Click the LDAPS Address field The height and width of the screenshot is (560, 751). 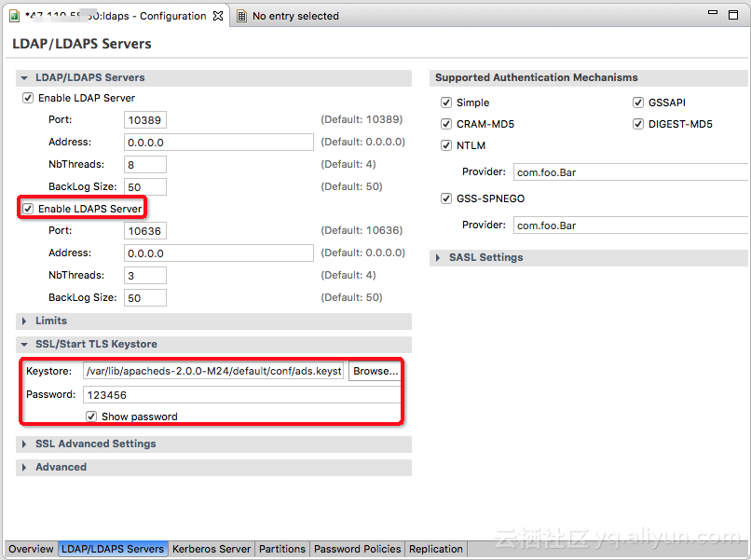coord(219,253)
